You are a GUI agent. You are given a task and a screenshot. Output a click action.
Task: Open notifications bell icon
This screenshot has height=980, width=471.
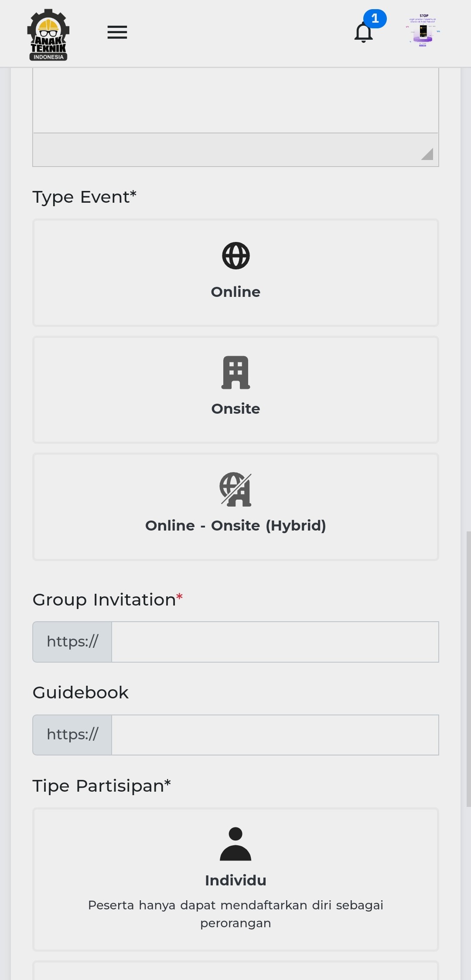pyautogui.click(x=363, y=33)
